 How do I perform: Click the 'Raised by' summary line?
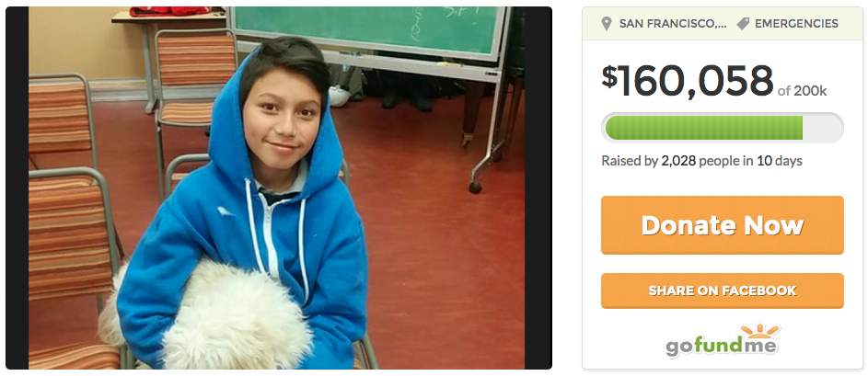click(702, 161)
